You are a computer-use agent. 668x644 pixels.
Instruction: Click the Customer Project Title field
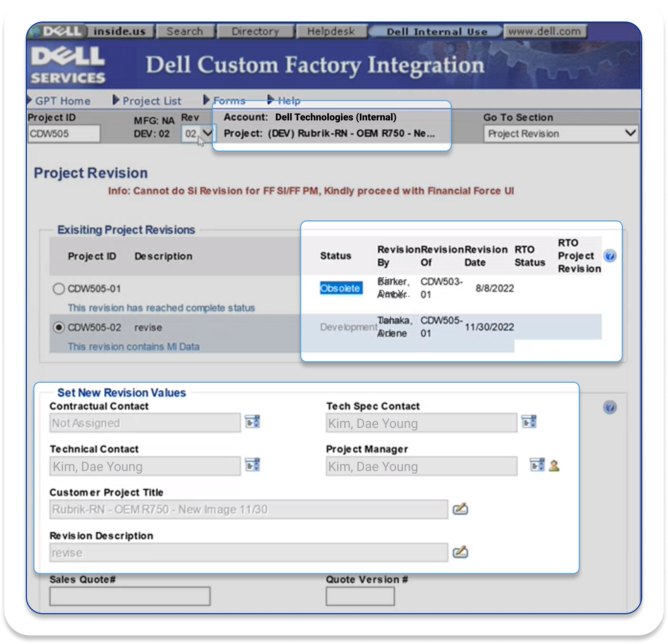pos(249,509)
